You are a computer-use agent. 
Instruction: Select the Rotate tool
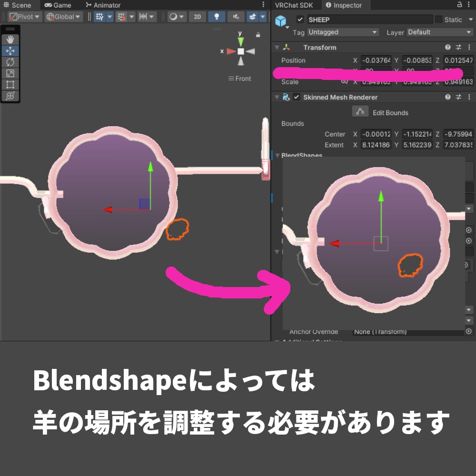10,62
